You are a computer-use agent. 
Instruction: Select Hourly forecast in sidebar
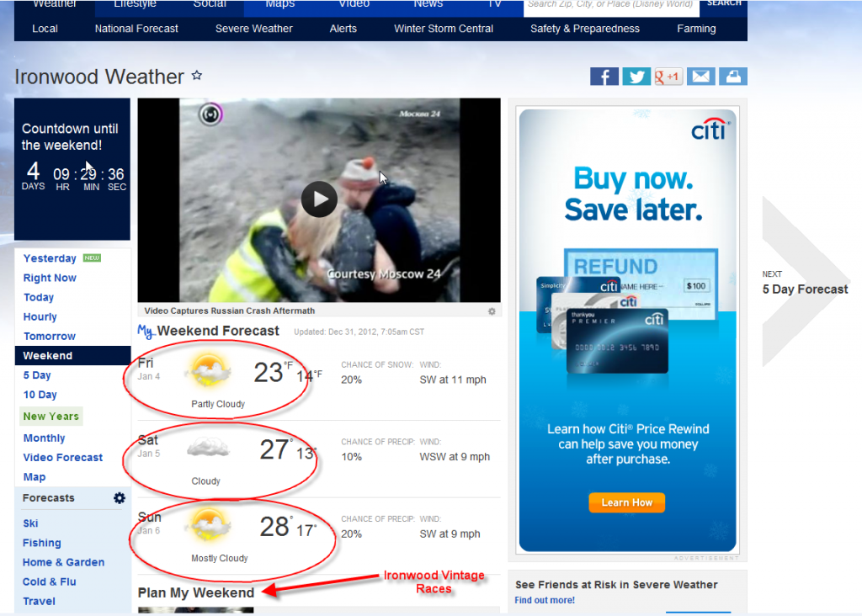40,316
